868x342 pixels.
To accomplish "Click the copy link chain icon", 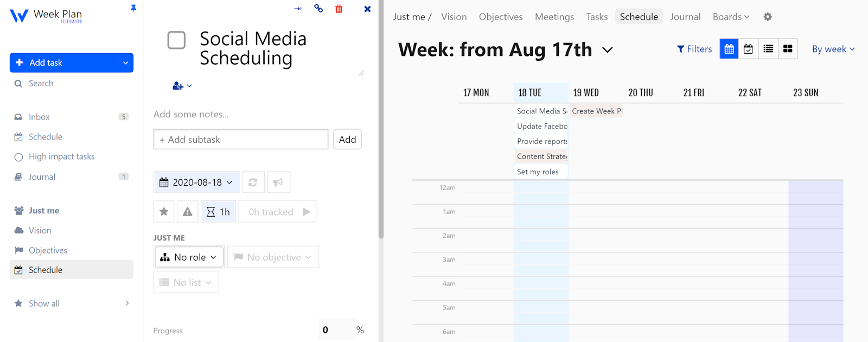I will pyautogui.click(x=318, y=8).
